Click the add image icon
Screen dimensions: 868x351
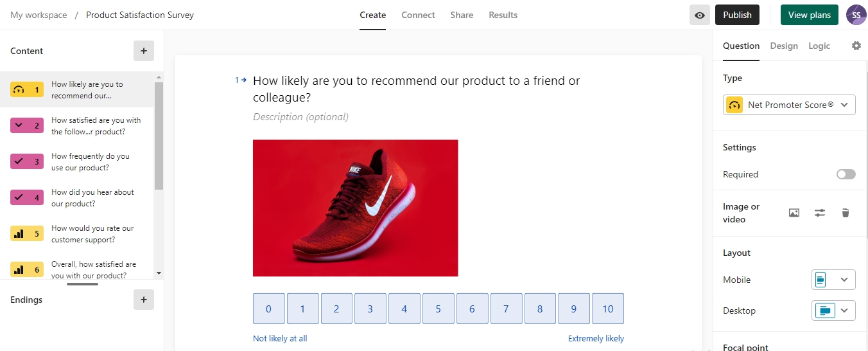coord(794,213)
